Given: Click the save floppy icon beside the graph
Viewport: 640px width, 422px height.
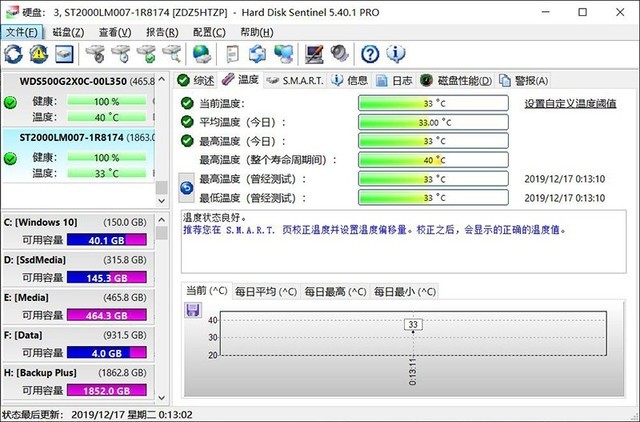Looking at the screenshot, I should 192,310.
